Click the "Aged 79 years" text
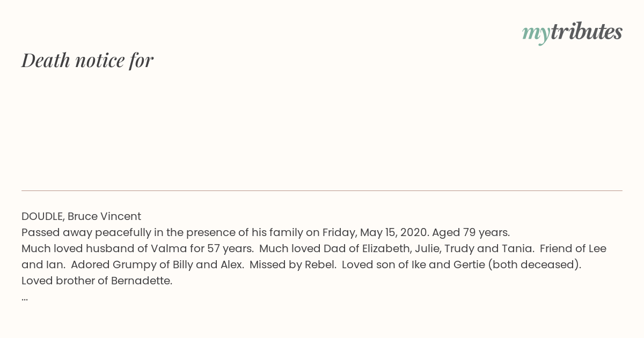644x338 pixels. 471,232
